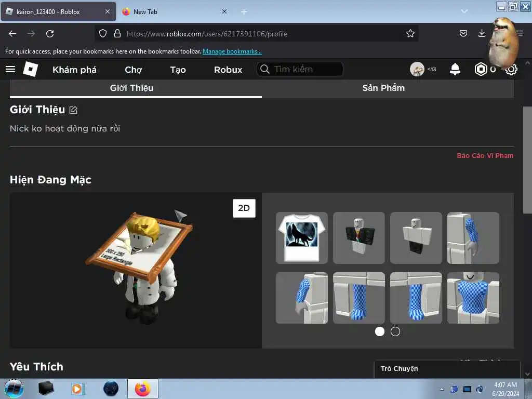Viewport: 532px width, 399px height.
Task: Select the second avatar items page dot
Action: [x=395, y=331]
